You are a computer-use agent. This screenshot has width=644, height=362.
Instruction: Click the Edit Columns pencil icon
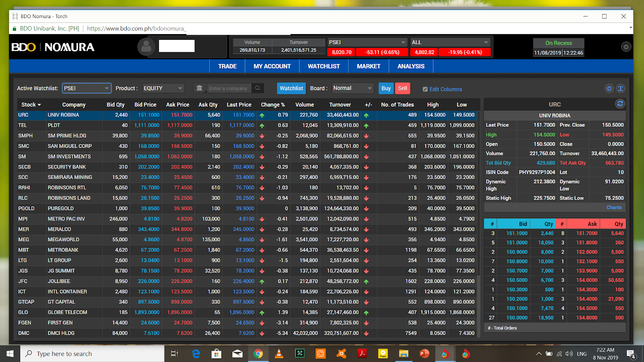coord(425,89)
